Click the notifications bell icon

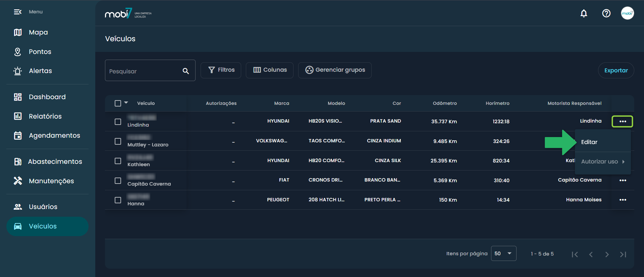(584, 13)
